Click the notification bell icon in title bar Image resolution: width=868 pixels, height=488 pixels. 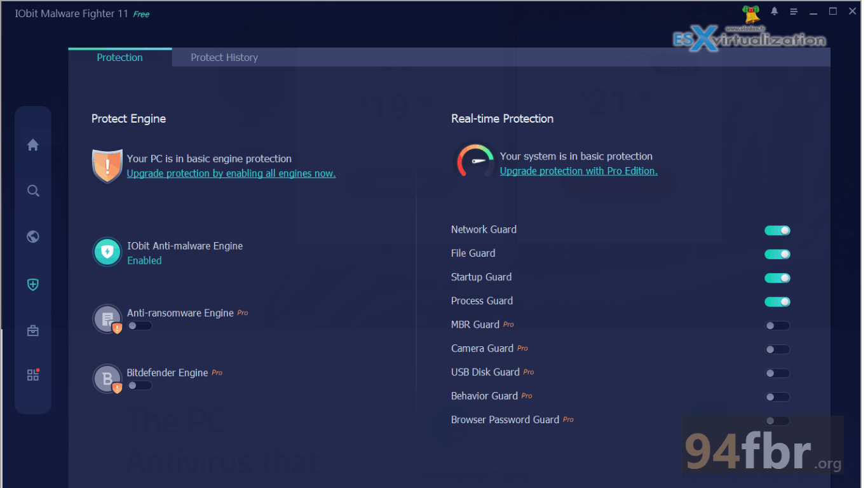(x=775, y=11)
